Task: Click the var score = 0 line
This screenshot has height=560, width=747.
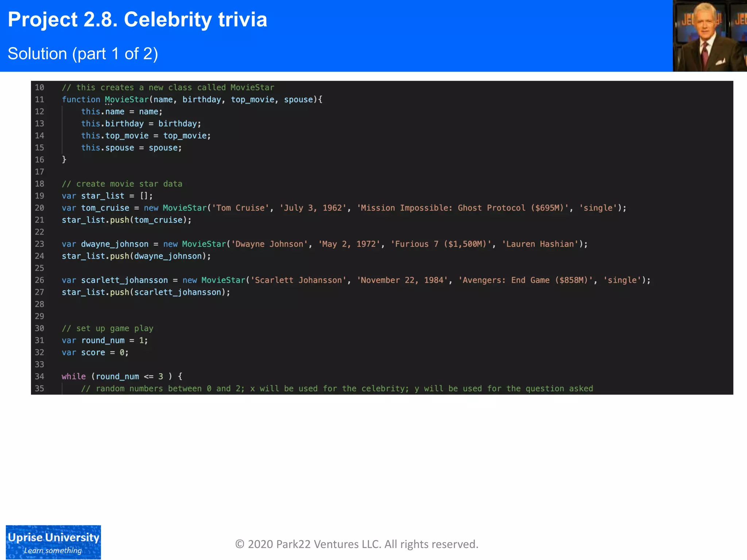Action: click(x=95, y=353)
